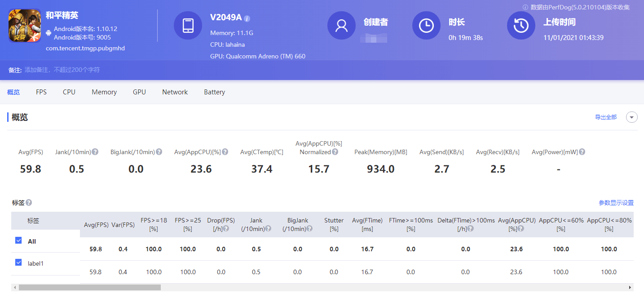Click the Stutter [%] column header
The height and width of the screenshot is (298, 644).
click(x=334, y=224)
